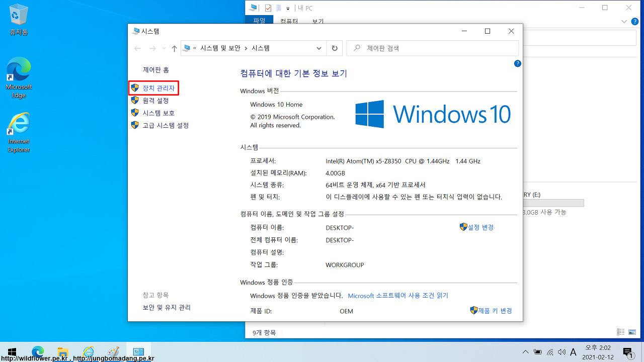The width and height of the screenshot is (644, 362).
Task: Select 휴지통 Recycle Bin desktop icon
Action: (19, 20)
